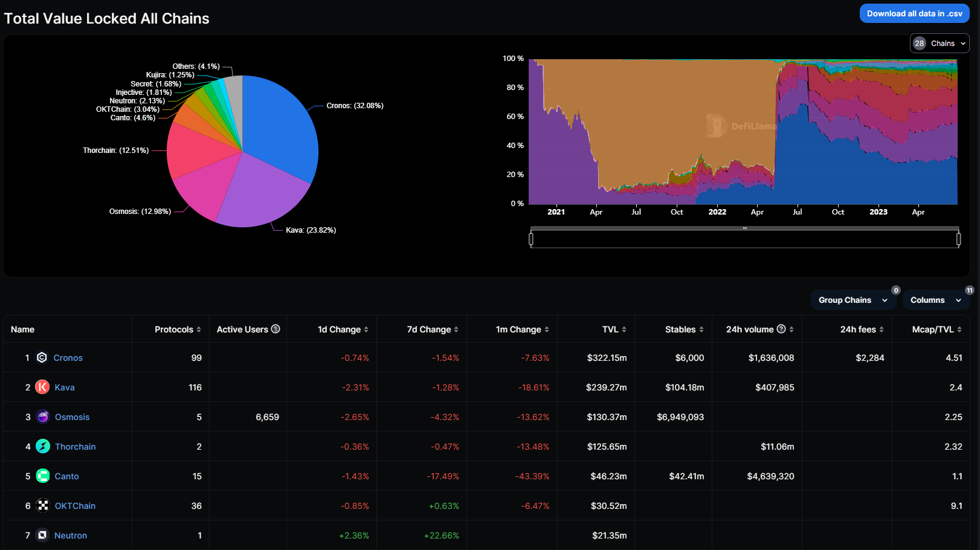Screen dimensions: 980x550
Task: Open the Columns selector dropdown
Action: [936, 300]
